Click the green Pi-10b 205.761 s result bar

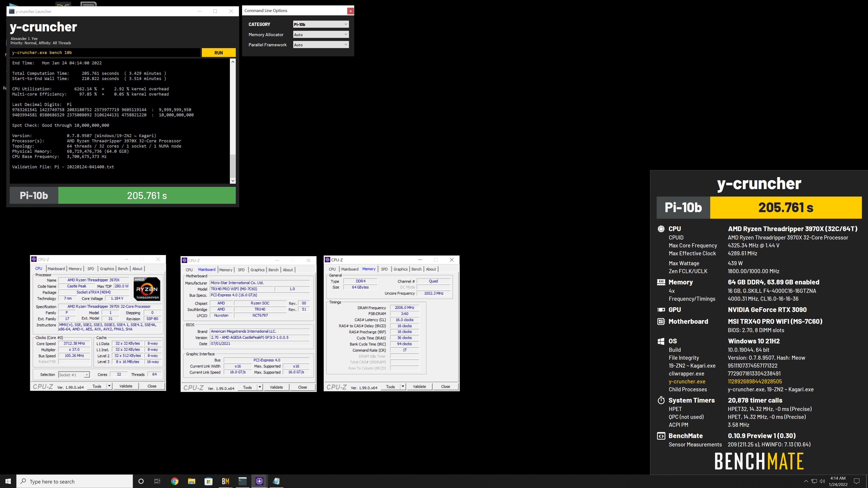147,195
